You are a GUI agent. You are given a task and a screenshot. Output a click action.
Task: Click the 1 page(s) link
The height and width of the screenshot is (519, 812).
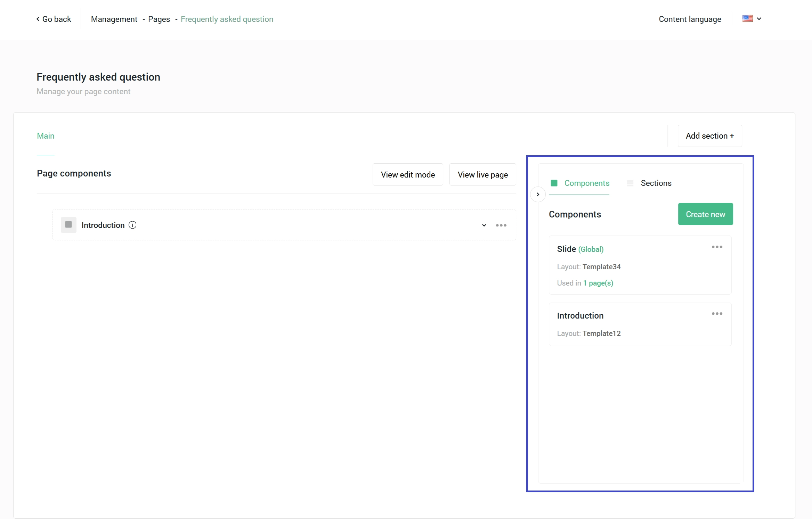click(598, 283)
